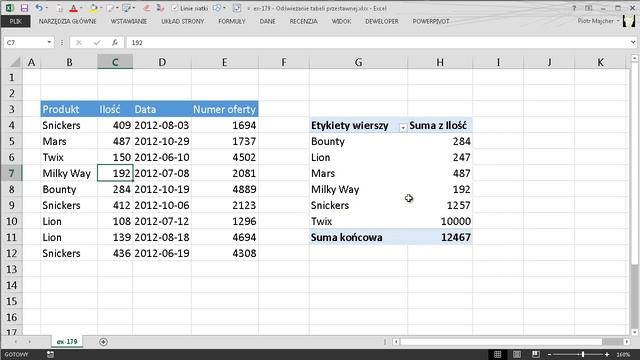Click the horizontal scrollbar thumb
The width and height of the screenshot is (640, 360).
point(501,342)
